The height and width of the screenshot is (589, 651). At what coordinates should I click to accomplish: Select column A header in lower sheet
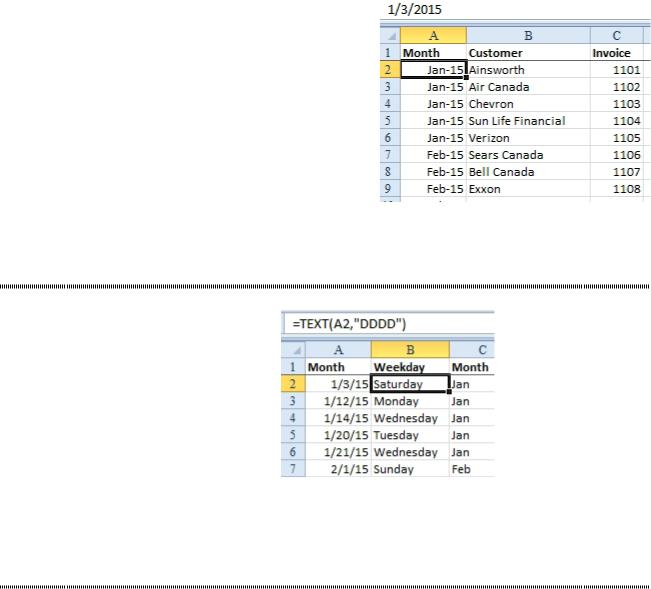[x=338, y=350]
